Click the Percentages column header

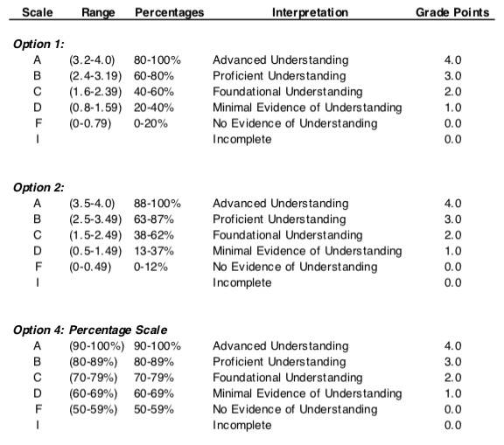click(x=170, y=12)
